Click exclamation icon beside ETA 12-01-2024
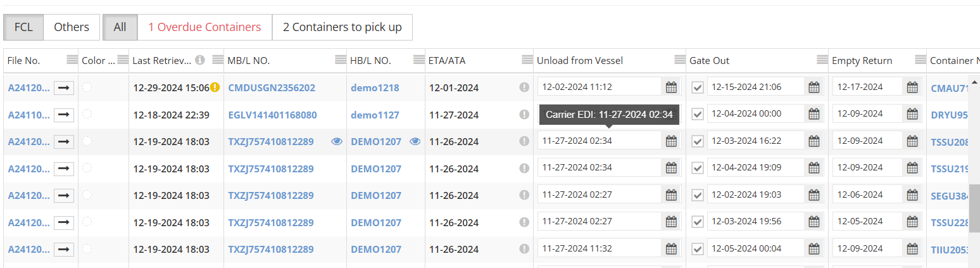The height and width of the screenshot is (268, 980). [524, 87]
